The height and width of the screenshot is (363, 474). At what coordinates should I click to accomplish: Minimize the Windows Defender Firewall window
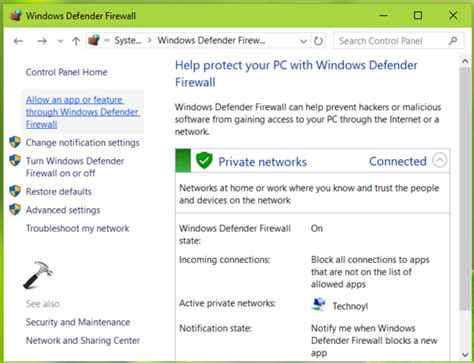point(384,15)
